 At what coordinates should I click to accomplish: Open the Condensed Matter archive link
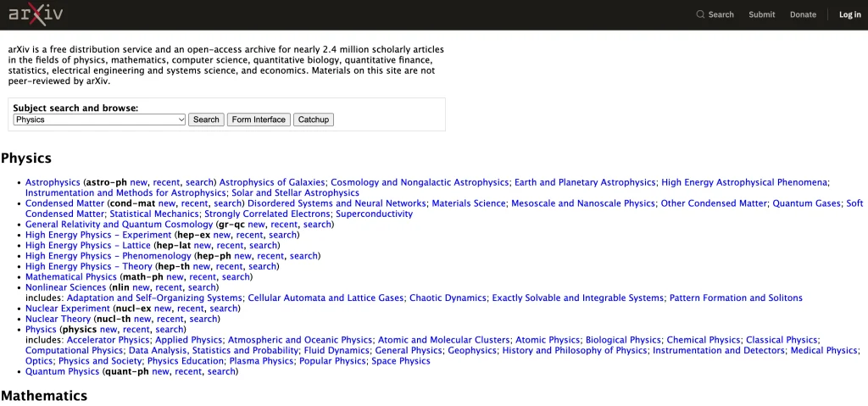pyautogui.click(x=63, y=203)
